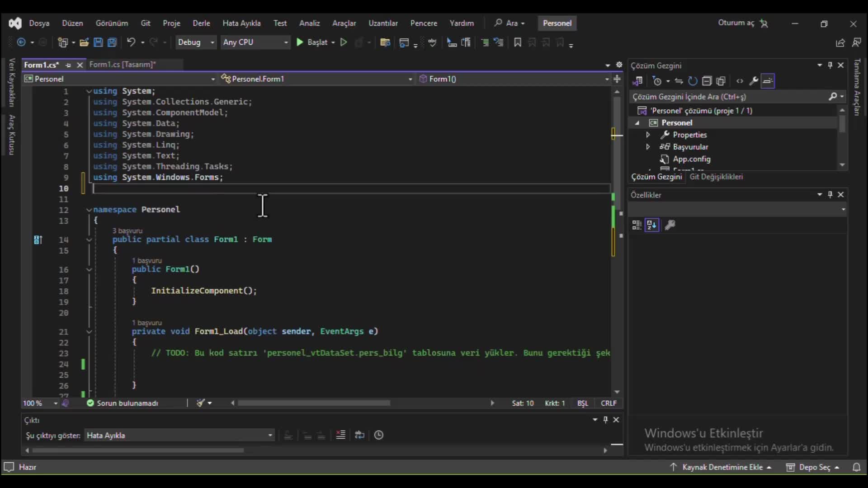Click the live share icon at top right

[x=840, y=42]
